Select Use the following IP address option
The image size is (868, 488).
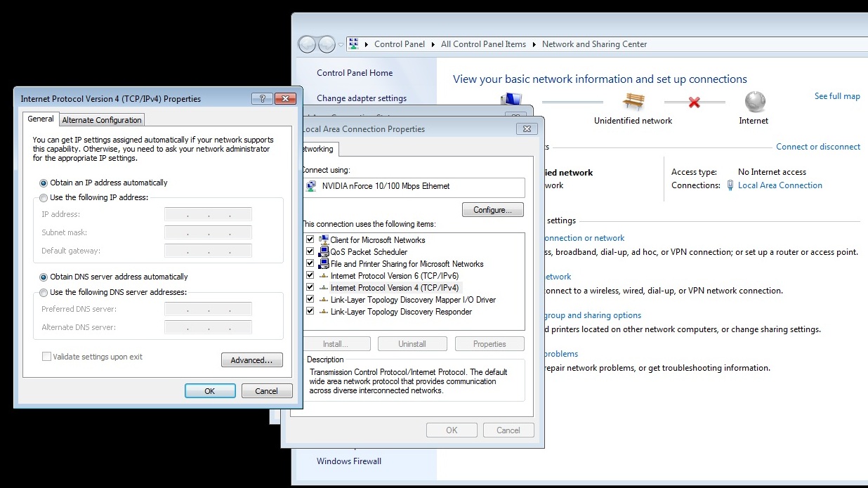point(44,198)
